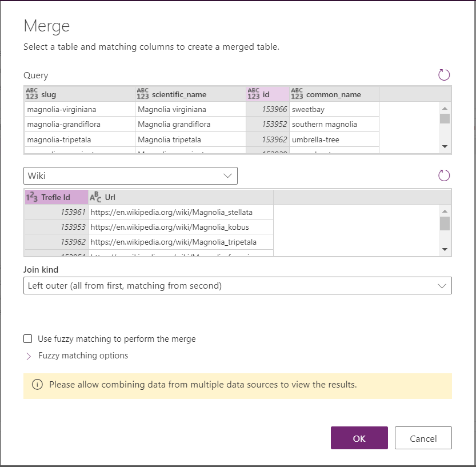Cancel the Merge dialog

[x=423, y=438]
